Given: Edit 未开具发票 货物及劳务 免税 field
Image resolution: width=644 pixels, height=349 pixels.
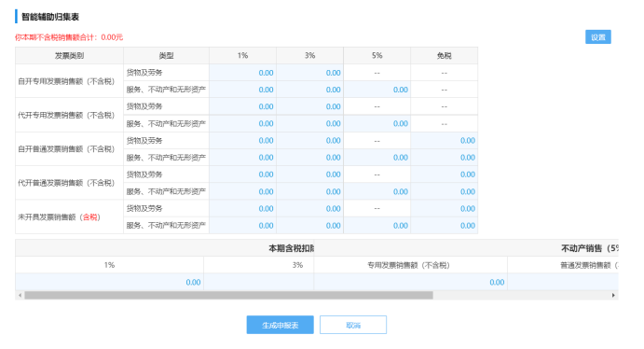Looking at the screenshot, I should click(x=445, y=208).
